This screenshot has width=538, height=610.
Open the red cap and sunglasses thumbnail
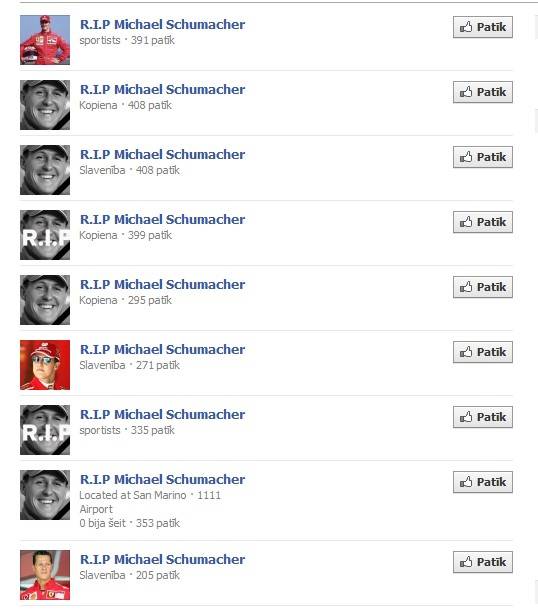point(45,365)
